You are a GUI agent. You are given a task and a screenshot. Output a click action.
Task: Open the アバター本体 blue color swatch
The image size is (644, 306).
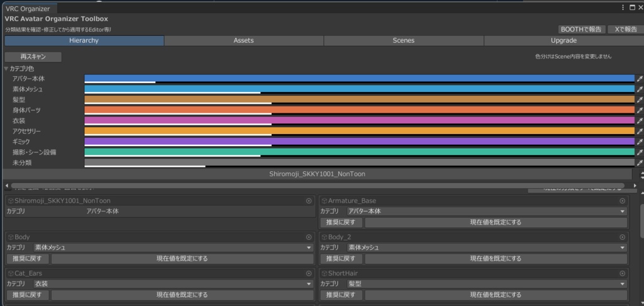pyautogui.click(x=359, y=79)
